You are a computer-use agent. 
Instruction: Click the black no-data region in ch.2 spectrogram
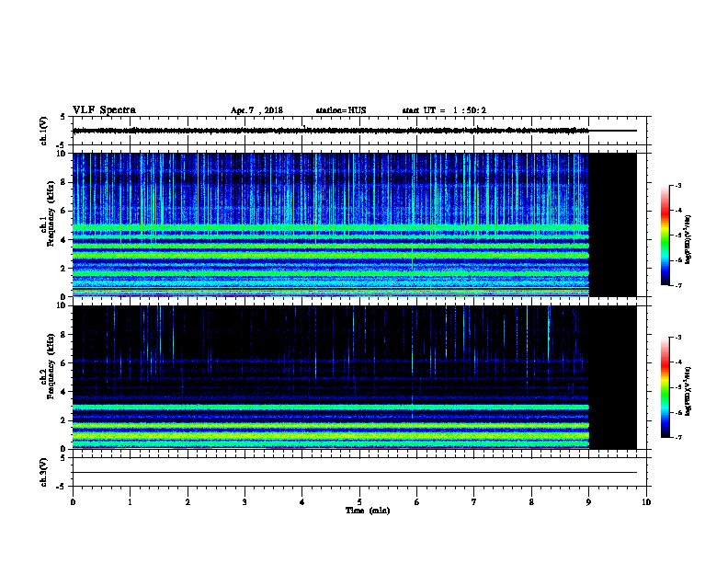(x=613, y=377)
